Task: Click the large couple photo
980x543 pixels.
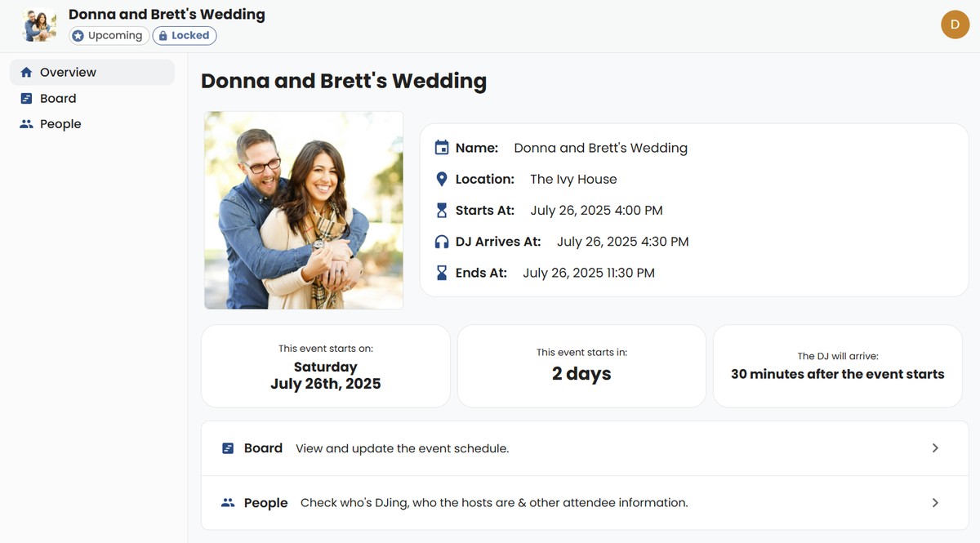Action: point(304,211)
